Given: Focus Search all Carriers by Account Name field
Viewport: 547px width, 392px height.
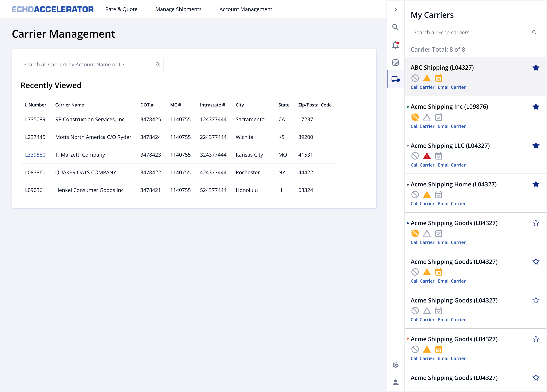Looking at the screenshot, I should (x=92, y=64).
